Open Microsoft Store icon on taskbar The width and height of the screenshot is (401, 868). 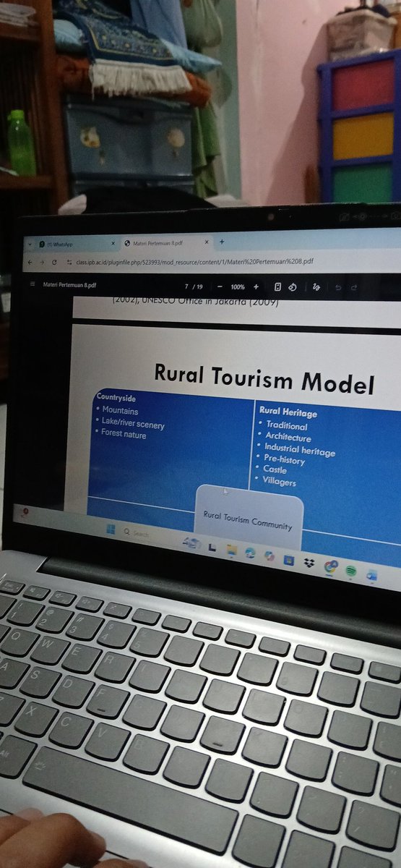(289, 560)
